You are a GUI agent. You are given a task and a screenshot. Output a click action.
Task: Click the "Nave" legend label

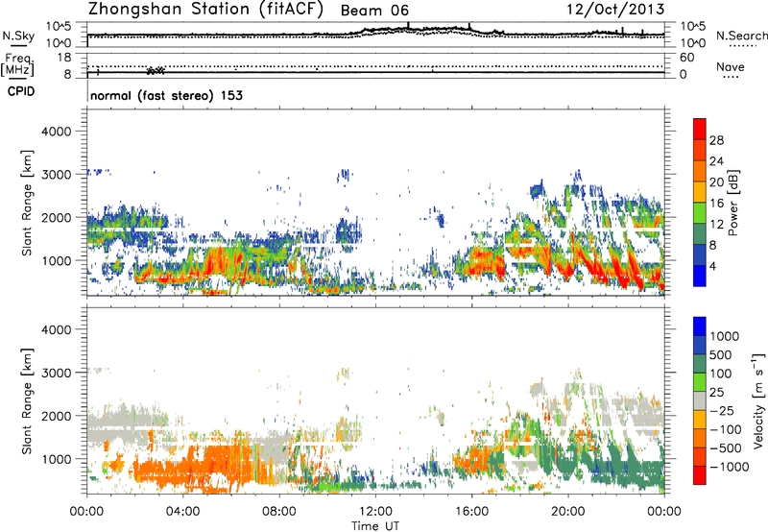(x=731, y=66)
